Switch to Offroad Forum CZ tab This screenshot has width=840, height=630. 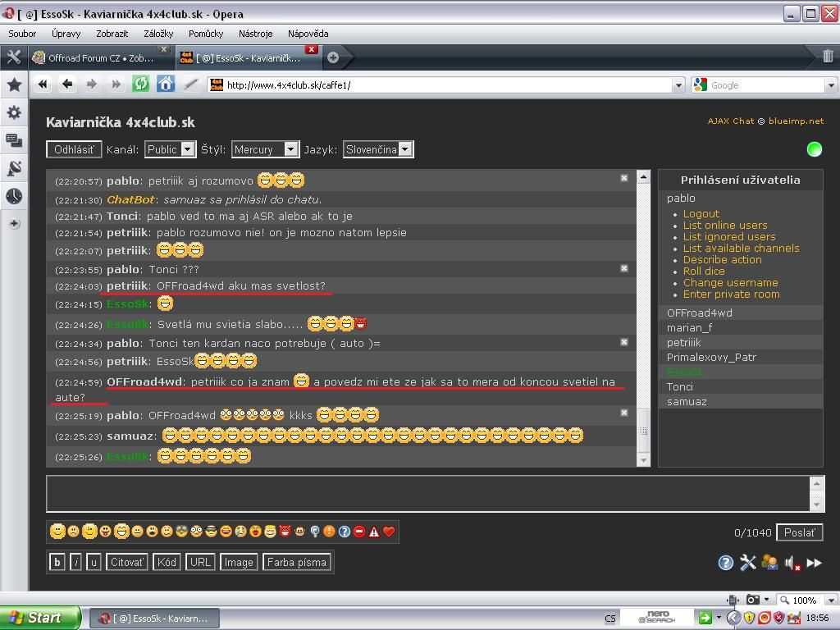(100, 58)
